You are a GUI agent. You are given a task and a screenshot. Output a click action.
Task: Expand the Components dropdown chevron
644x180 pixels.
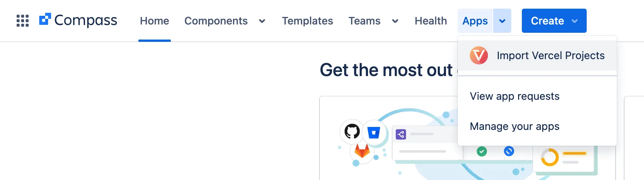[262, 21]
